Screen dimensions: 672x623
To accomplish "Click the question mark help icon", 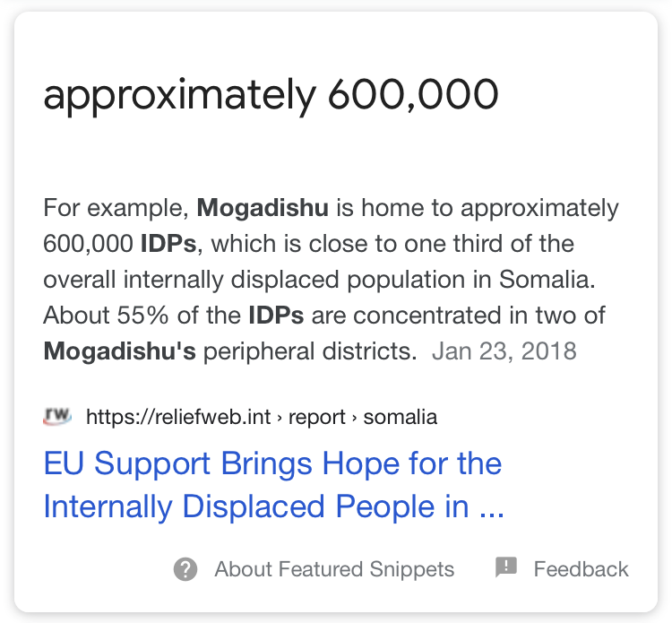I will click(185, 569).
